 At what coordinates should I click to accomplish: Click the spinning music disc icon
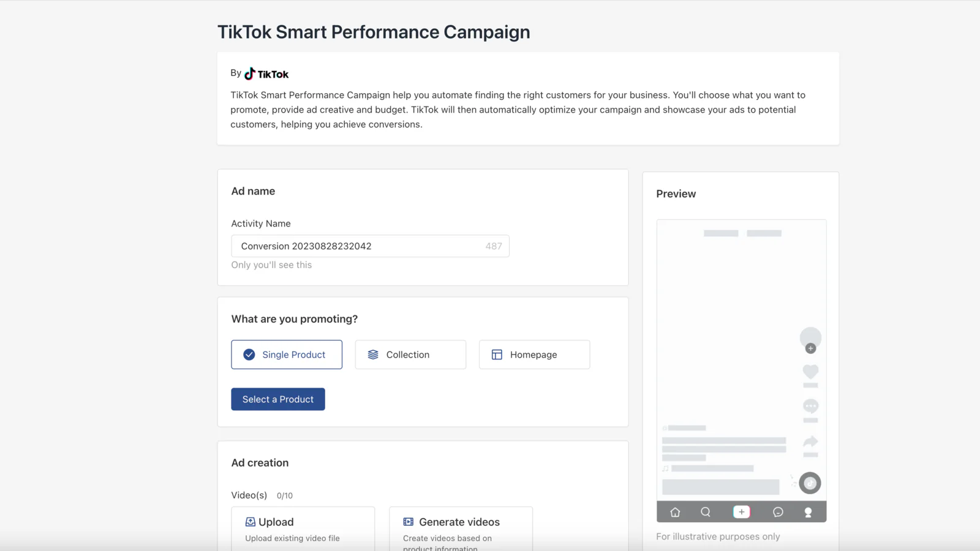[810, 483]
